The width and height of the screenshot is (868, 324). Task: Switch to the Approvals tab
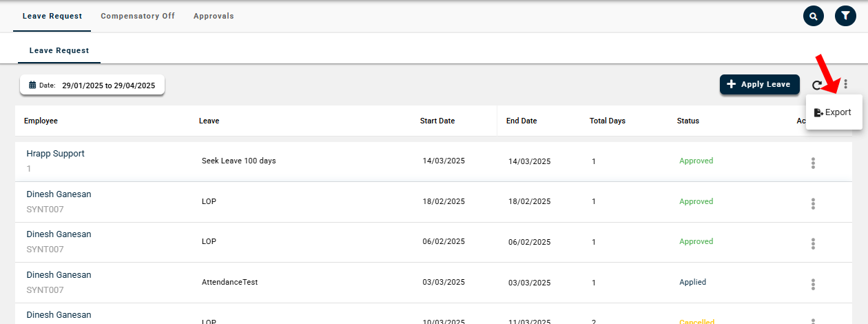point(214,16)
